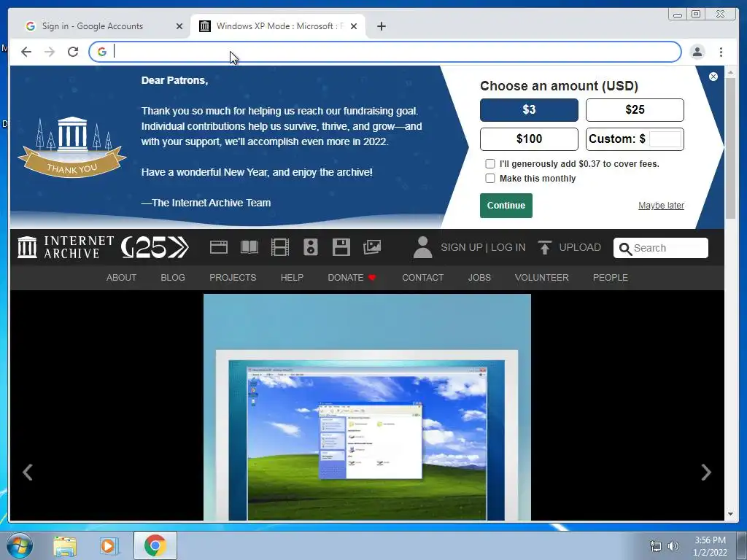Open the ABOUT menu item
The image size is (747, 560).
[x=122, y=278]
